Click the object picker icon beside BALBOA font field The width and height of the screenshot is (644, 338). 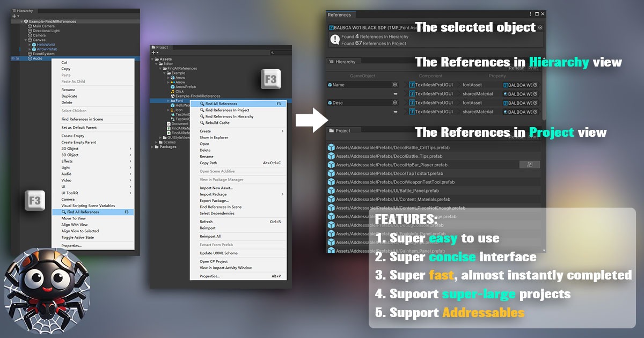click(540, 27)
